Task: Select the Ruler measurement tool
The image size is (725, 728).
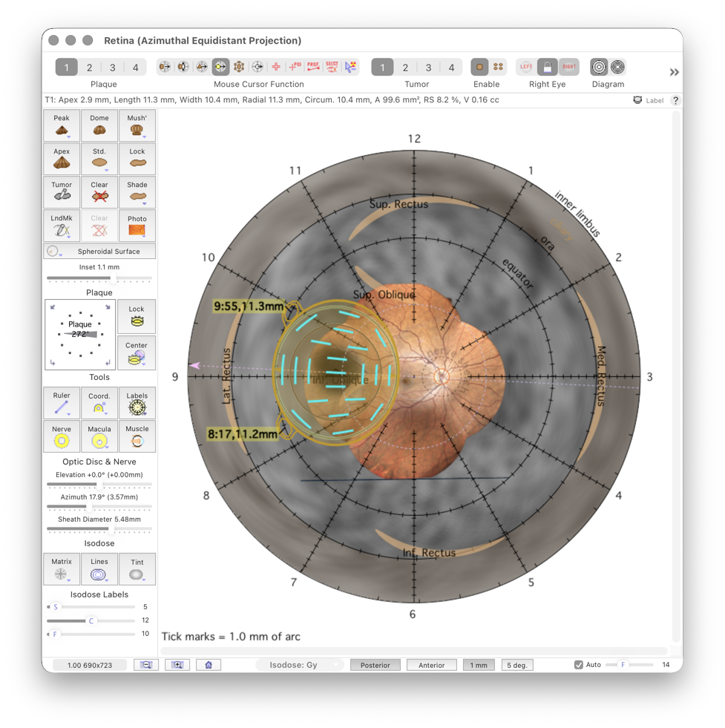Action: click(61, 402)
